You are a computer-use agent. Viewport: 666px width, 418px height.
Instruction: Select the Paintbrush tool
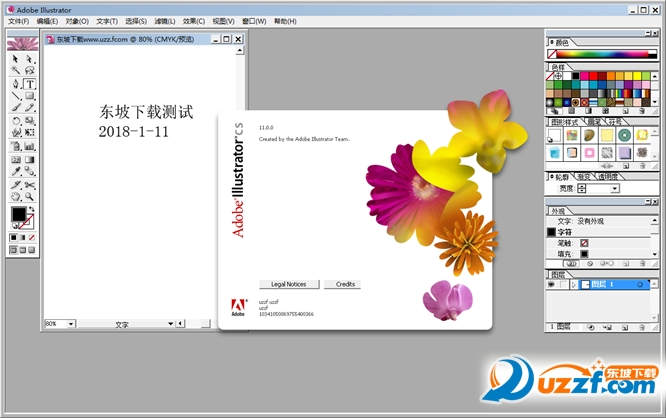point(16,107)
